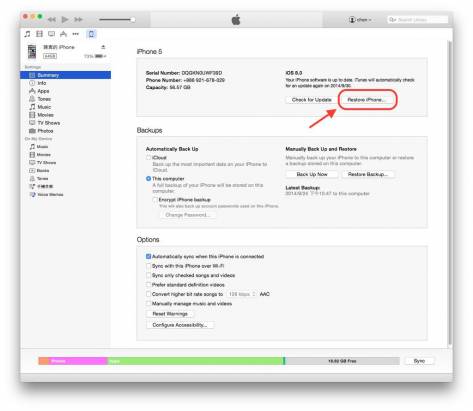The image size is (473, 411).
Task: Open the Music library icon
Action: (27, 34)
